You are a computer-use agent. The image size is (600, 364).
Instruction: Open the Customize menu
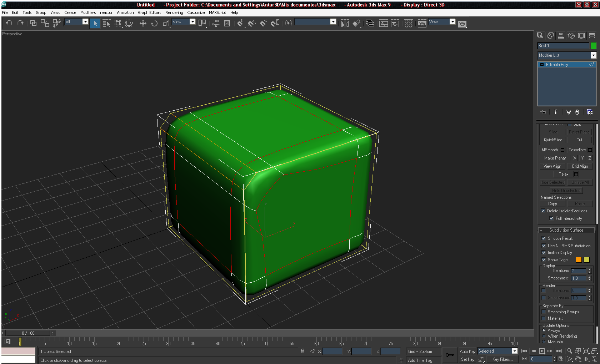coord(196,12)
